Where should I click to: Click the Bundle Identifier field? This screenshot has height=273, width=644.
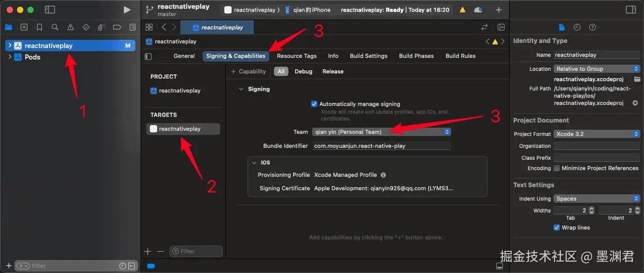381,146
